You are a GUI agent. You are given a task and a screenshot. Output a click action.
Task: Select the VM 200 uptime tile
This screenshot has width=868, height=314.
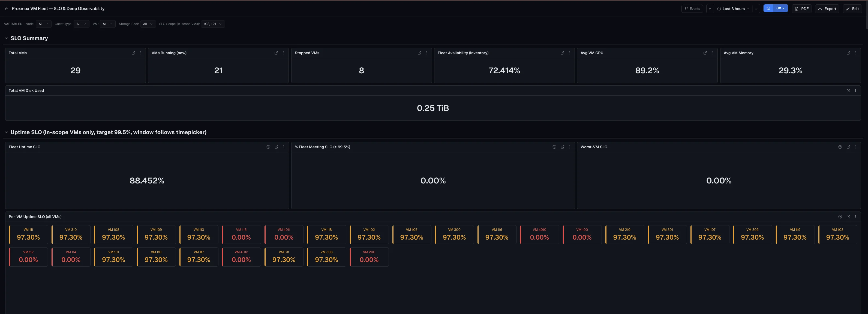click(x=369, y=257)
